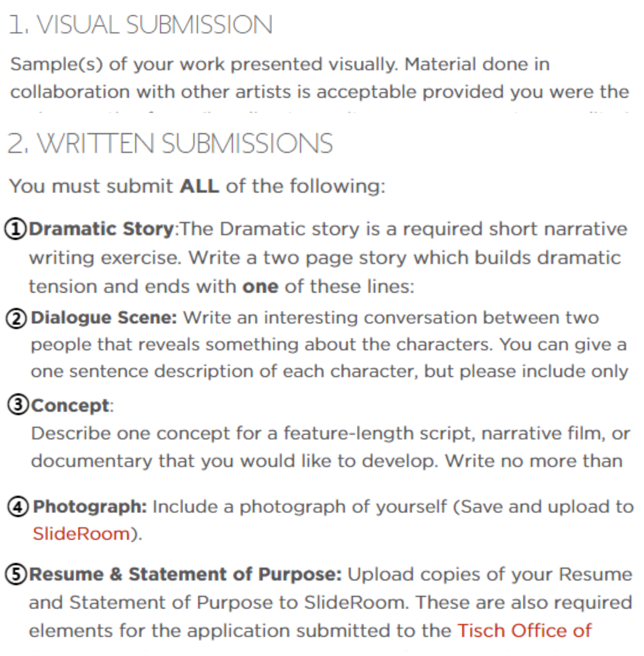Click the circled number 3 icon
Screen dimensions: 644x656
click(18, 405)
